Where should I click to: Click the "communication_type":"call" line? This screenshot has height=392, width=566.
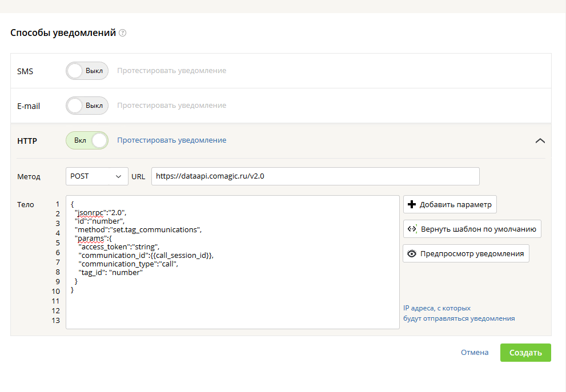pyautogui.click(x=128, y=264)
